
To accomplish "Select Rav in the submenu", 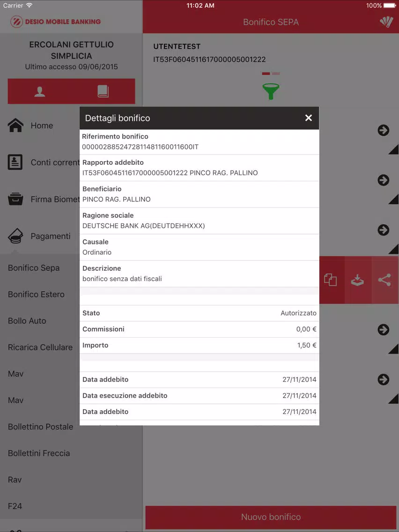I will coord(15,480).
